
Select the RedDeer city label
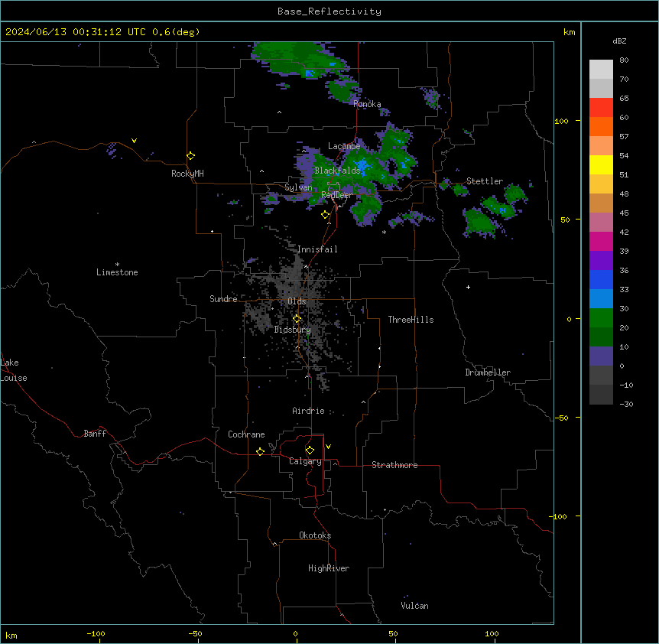336,195
